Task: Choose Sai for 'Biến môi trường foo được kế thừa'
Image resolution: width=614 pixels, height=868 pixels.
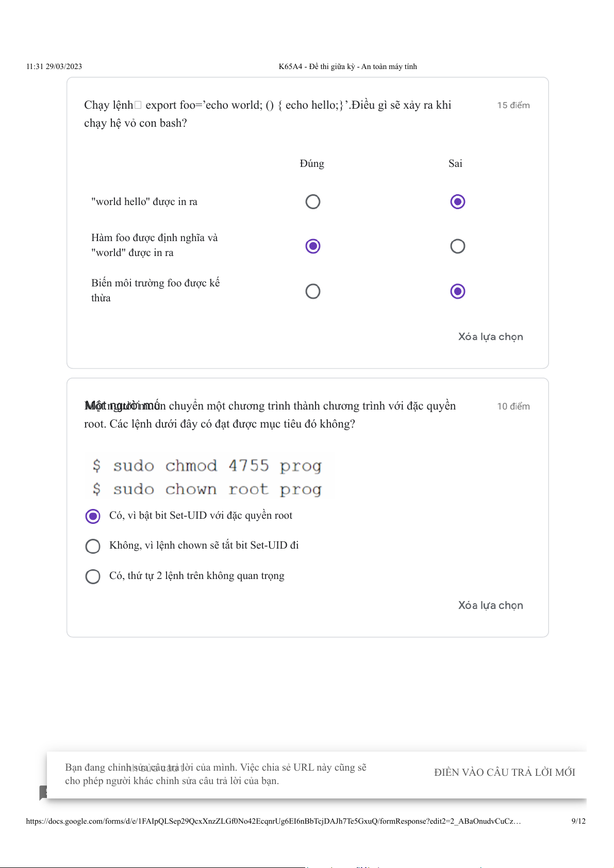Action: 457,292
